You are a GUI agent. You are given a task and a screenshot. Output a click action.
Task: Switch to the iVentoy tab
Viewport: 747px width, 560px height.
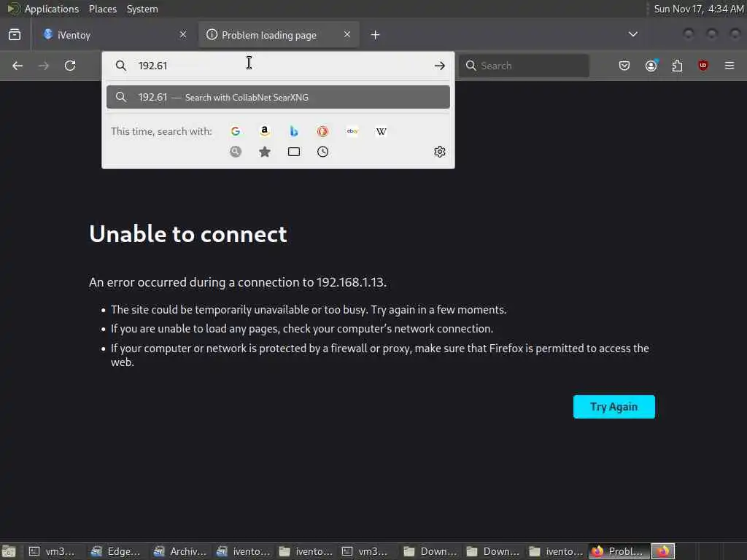click(115, 35)
